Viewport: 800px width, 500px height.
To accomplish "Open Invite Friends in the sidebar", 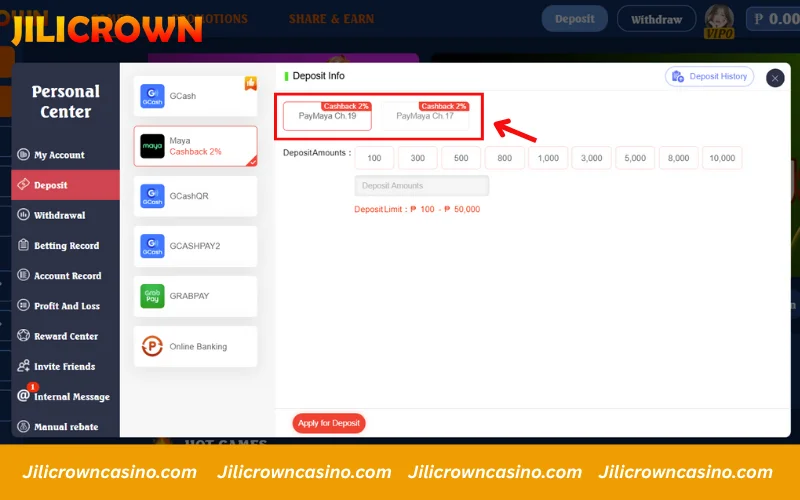I will (x=65, y=366).
